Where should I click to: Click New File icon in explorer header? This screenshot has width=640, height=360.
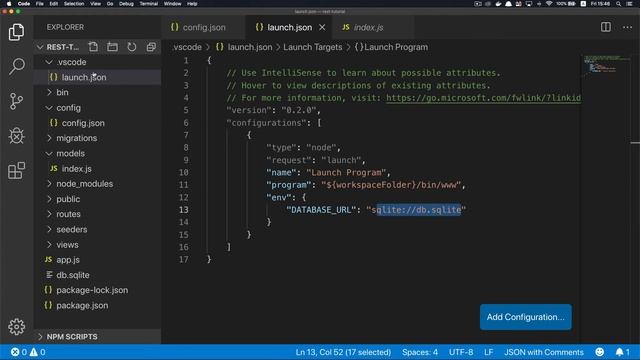pos(93,47)
